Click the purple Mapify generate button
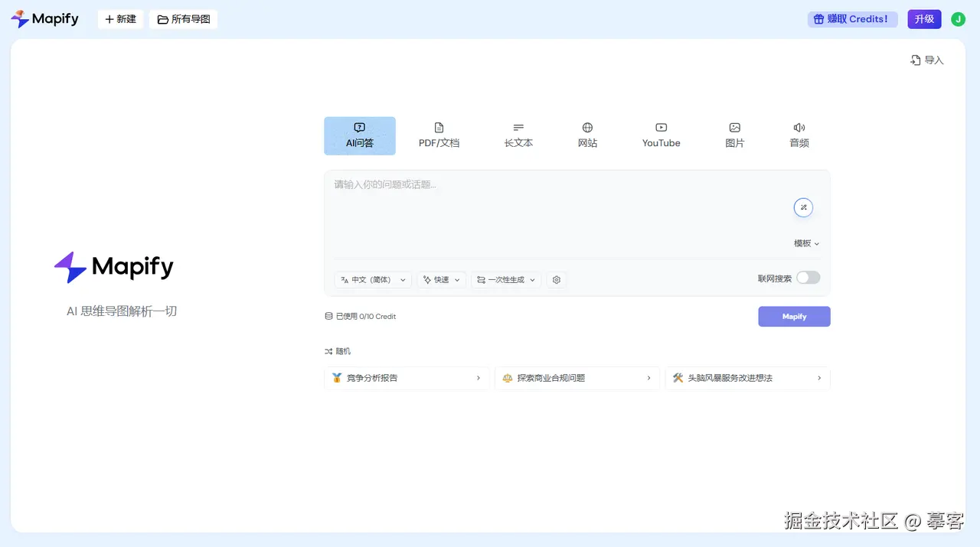Image resolution: width=980 pixels, height=547 pixels. coord(794,317)
